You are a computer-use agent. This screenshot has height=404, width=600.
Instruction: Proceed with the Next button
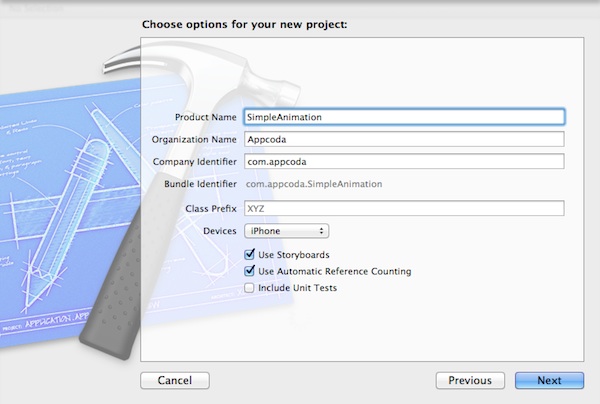549,380
